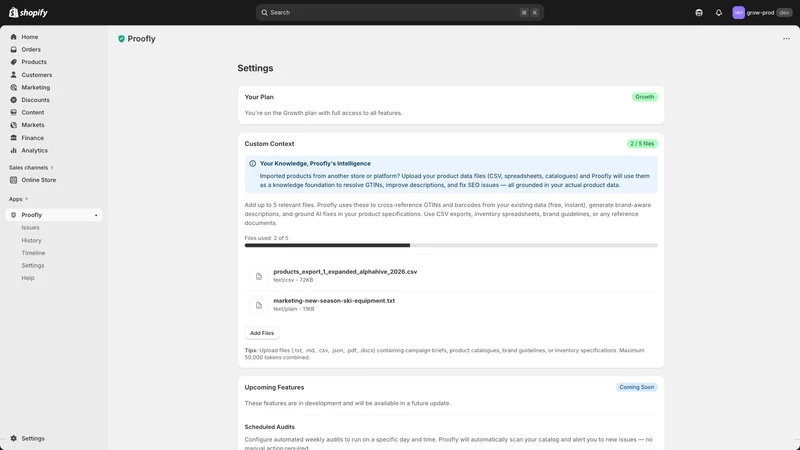Image resolution: width=800 pixels, height=450 pixels.
Task: Open the Markets globe icon
Action: coord(14,125)
